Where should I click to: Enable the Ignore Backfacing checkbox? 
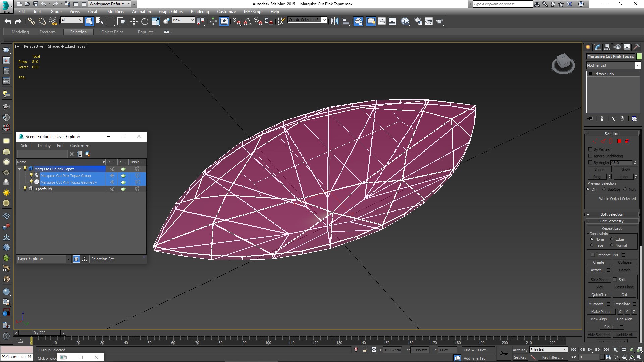[x=590, y=156]
